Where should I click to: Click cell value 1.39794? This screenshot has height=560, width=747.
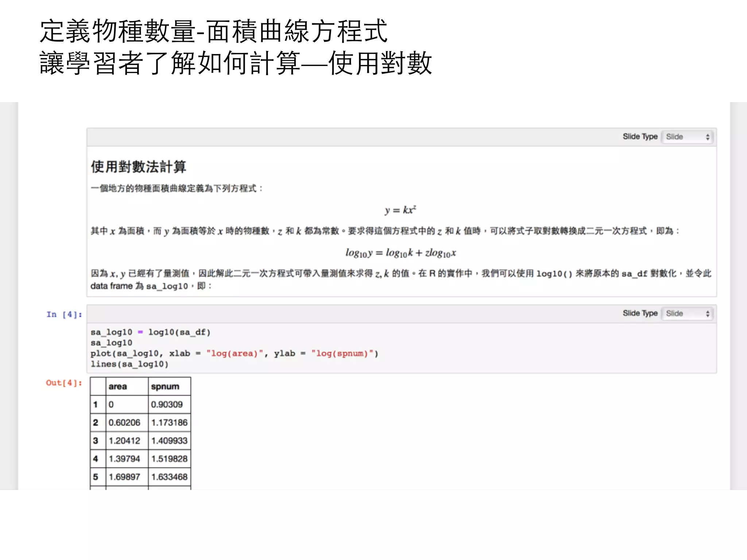[x=124, y=459]
